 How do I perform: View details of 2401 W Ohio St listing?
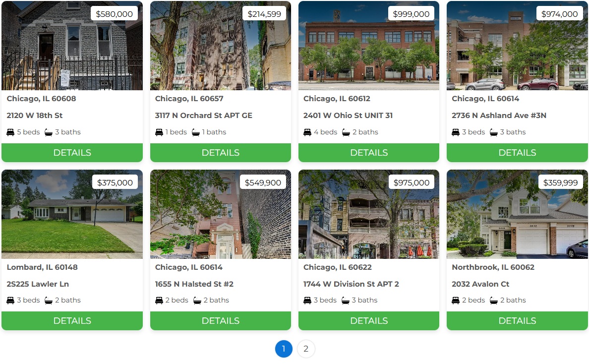[369, 153]
